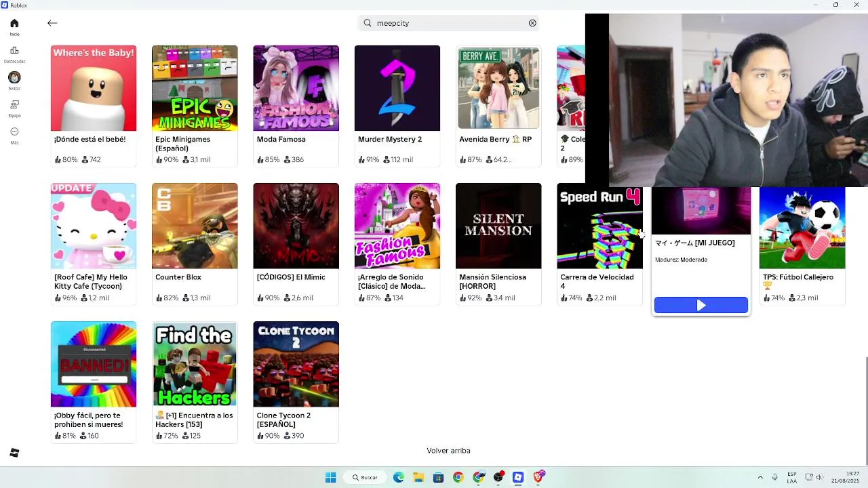This screenshot has height=488, width=868.
Task: Open the ¡Dónde está el bebé! thumbnail
Action: [94, 88]
